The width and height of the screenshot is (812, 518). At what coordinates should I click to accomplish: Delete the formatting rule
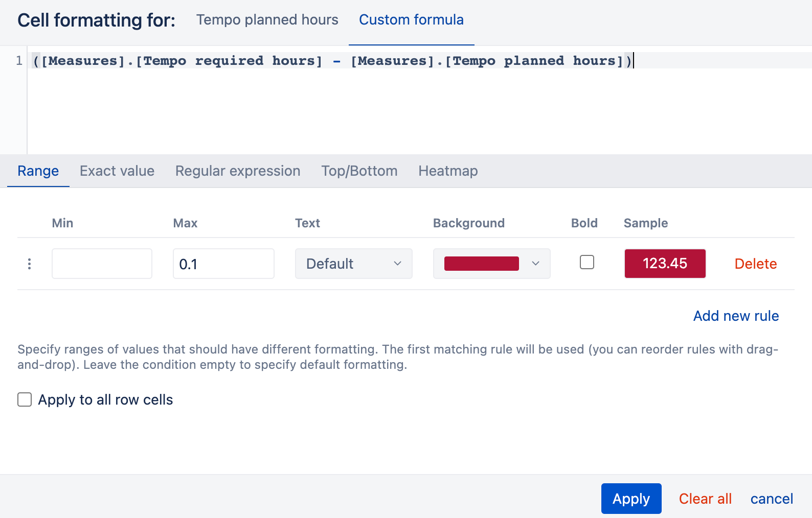point(756,264)
